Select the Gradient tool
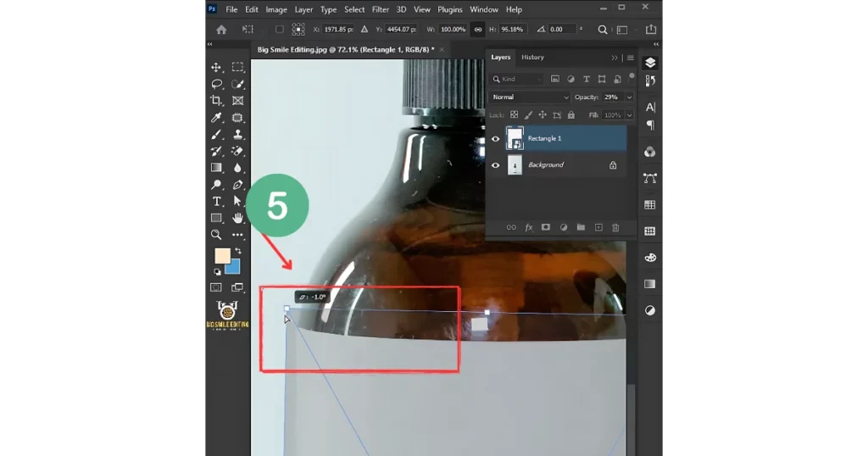Viewport: 868px width, 456px height. [216, 168]
